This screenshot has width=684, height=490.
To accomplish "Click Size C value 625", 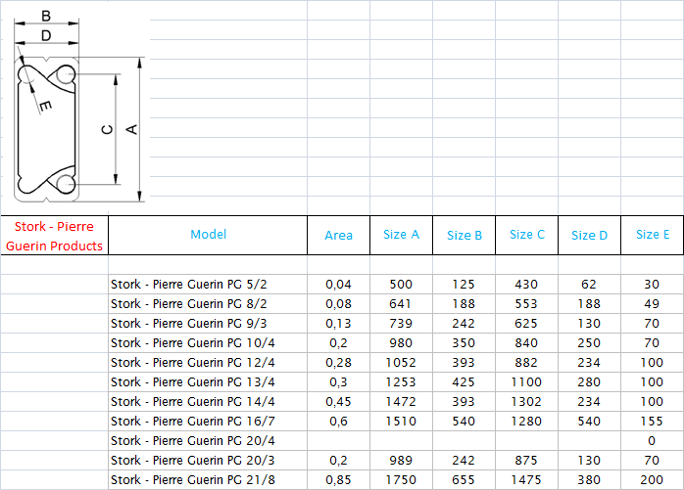I will coord(526,323).
